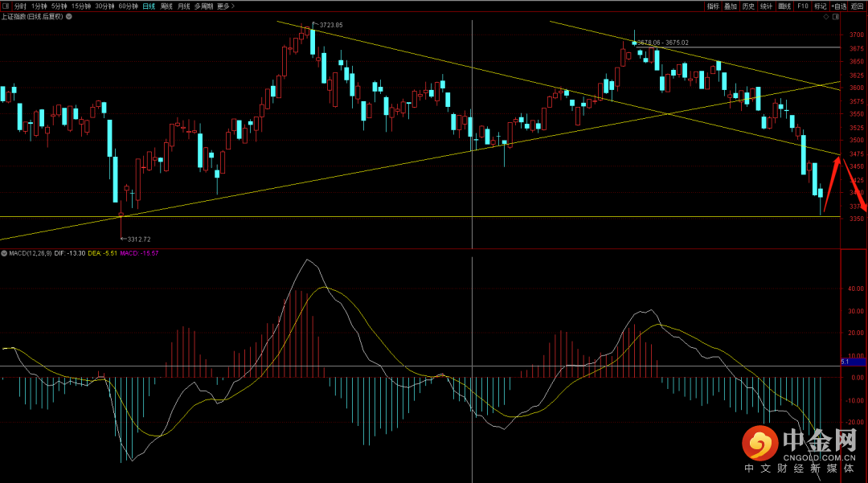
Task: Expand the 更多 periods menu
Action: [x=226, y=6]
